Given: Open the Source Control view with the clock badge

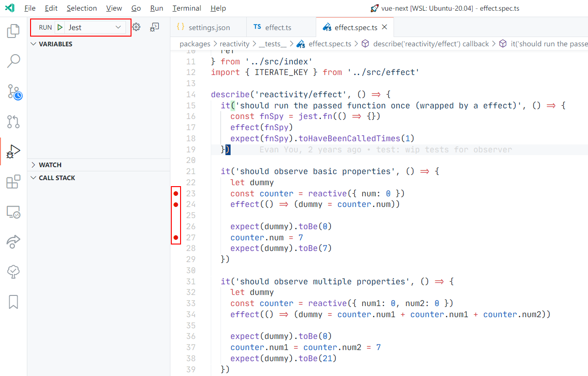Looking at the screenshot, I should pyautogui.click(x=13, y=92).
